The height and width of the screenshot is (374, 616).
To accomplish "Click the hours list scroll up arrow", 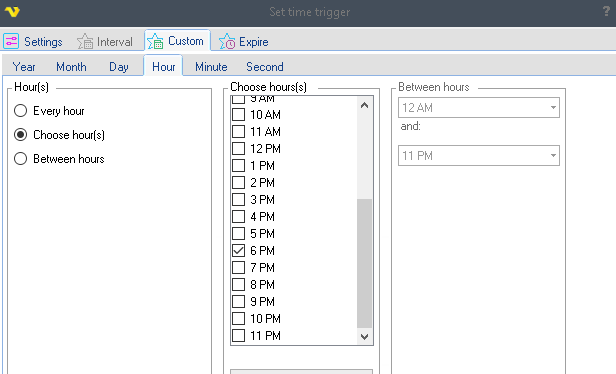I will click(364, 105).
